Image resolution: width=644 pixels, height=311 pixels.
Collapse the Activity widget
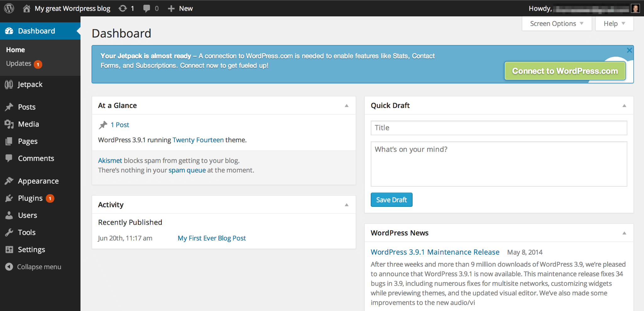tap(347, 205)
